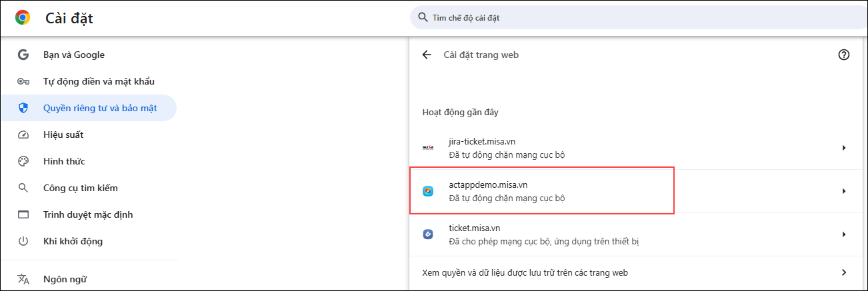868x291 pixels.
Task: Click the back arrow beside Cài đặt trang web
Action: [x=427, y=55]
